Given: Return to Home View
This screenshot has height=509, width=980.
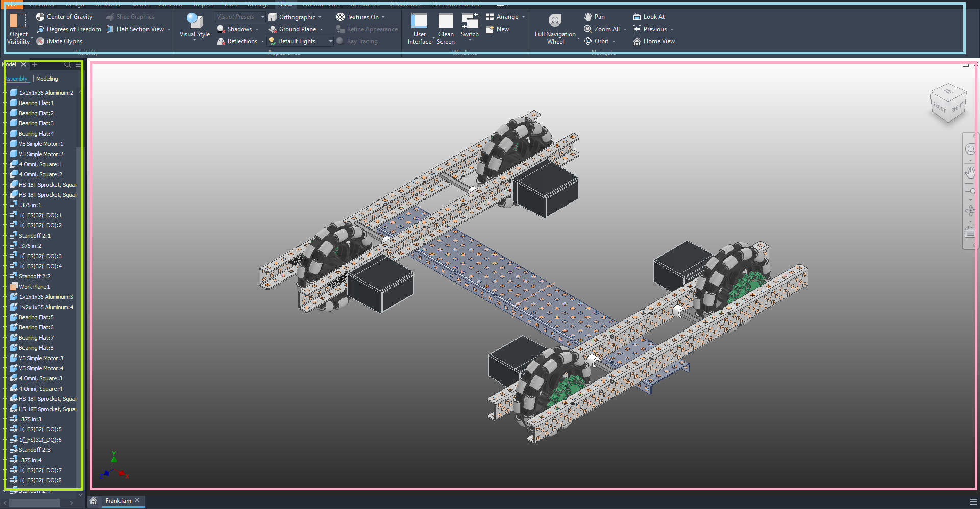Looking at the screenshot, I should click(654, 41).
